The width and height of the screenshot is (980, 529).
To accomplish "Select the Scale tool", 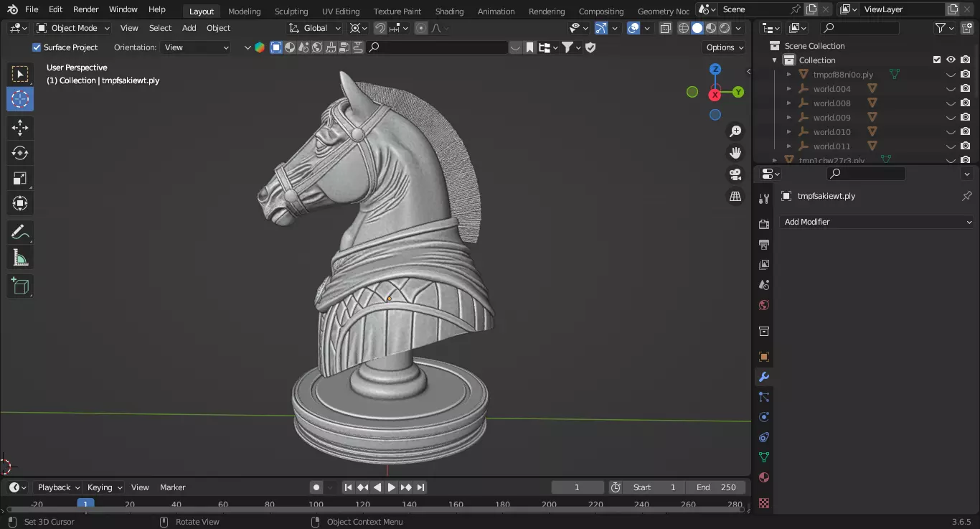I will (20, 178).
